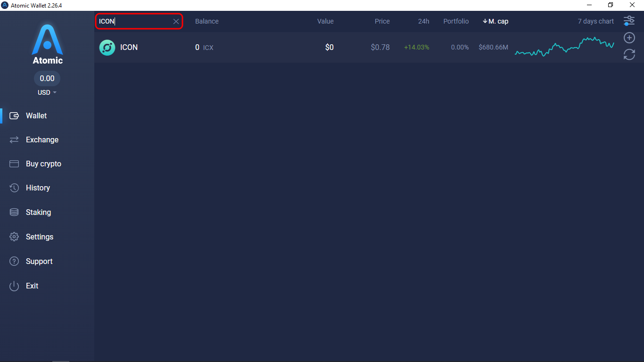
Task: Sort by Value column header
Action: coord(325,21)
